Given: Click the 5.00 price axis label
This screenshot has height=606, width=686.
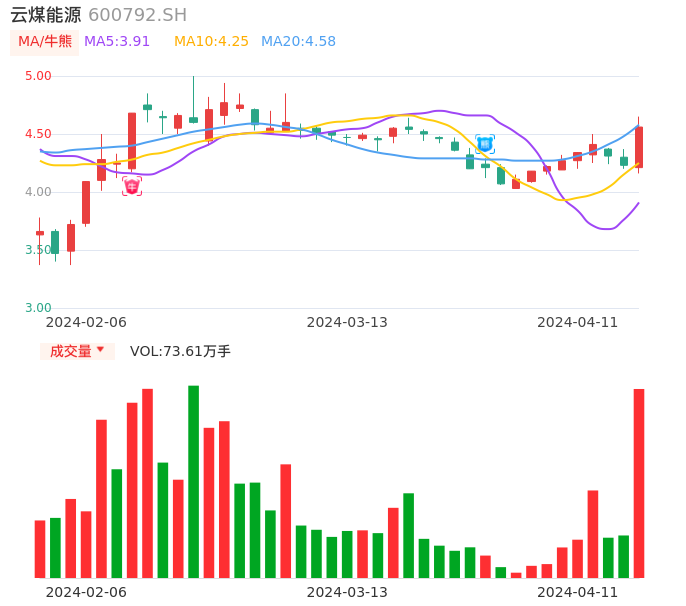Looking at the screenshot, I should coord(38,76).
